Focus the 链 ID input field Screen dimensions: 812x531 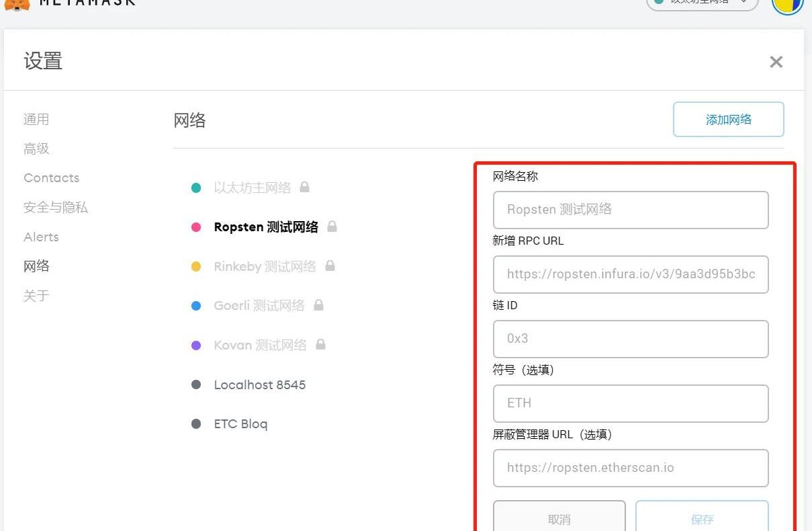(631, 339)
